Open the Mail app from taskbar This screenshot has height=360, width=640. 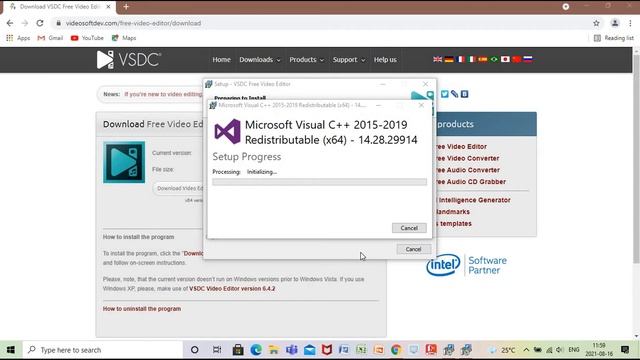click(309, 350)
